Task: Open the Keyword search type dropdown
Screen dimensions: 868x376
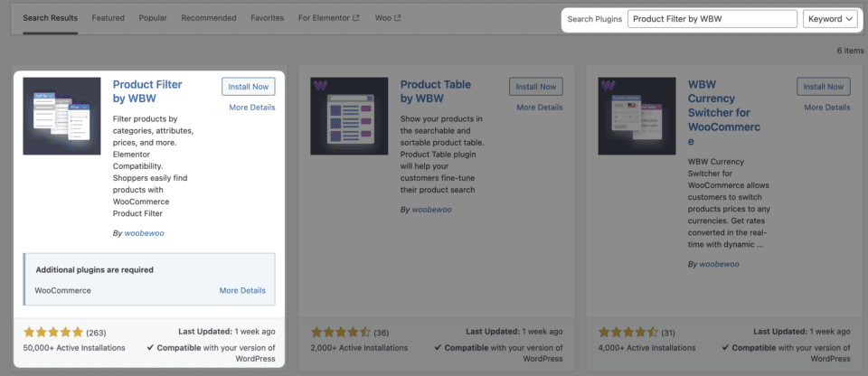Action: tap(830, 19)
